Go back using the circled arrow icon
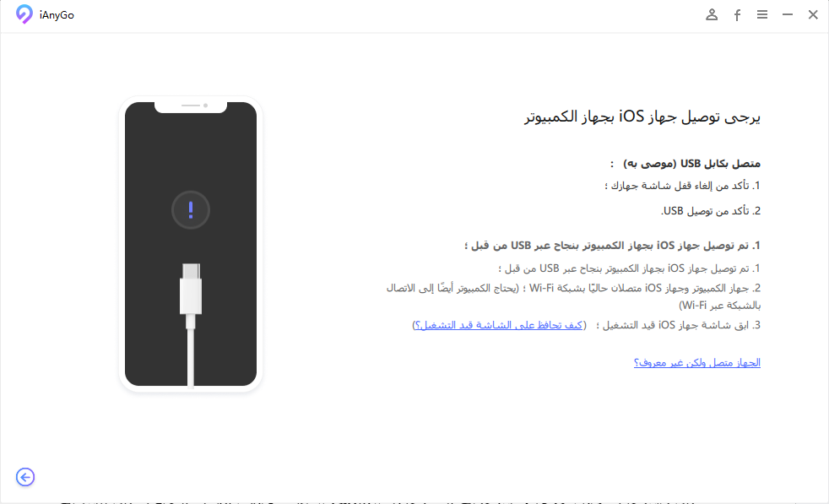 click(x=25, y=477)
